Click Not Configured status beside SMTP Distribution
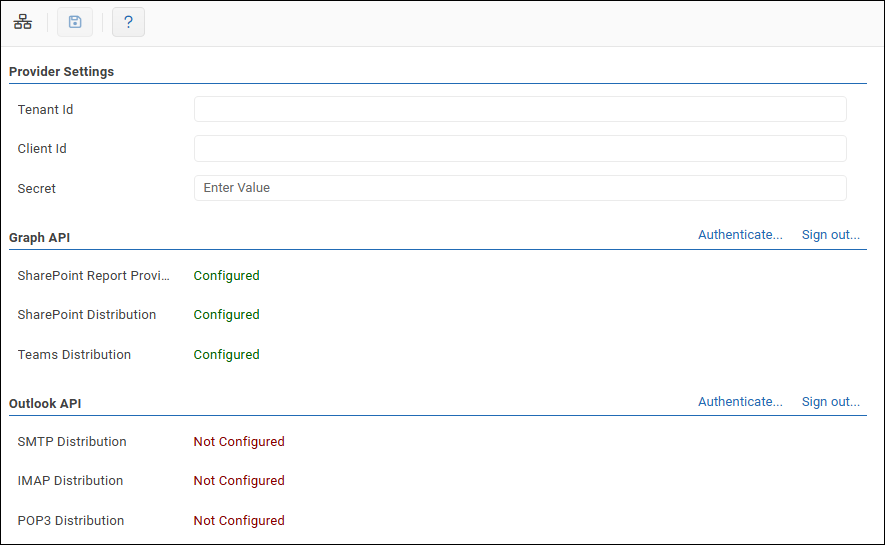 click(x=239, y=442)
